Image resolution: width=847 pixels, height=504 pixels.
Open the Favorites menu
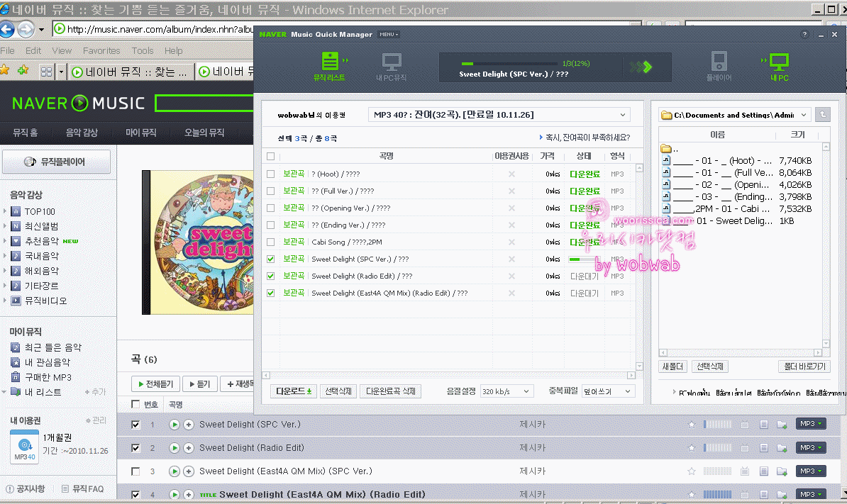tap(101, 51)
